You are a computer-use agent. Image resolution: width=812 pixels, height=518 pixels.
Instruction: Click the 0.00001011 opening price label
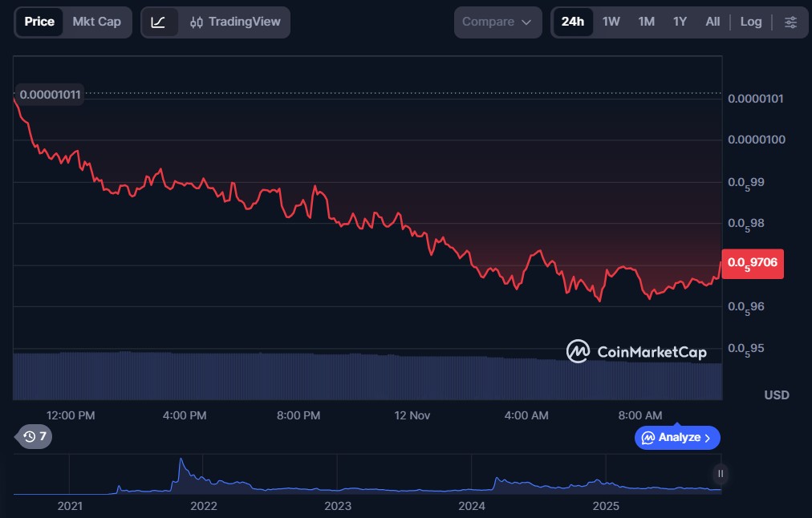(50, 95)
